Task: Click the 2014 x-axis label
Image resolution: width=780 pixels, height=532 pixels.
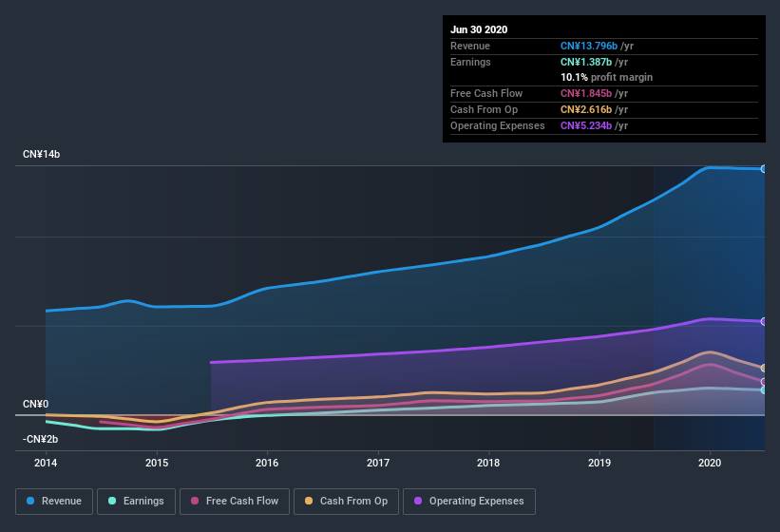Action: pos(46,463)
